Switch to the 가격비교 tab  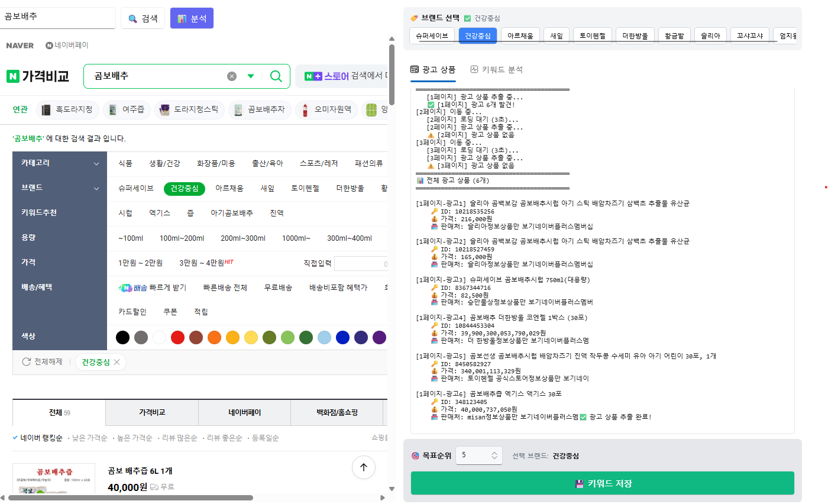(151, 412)
